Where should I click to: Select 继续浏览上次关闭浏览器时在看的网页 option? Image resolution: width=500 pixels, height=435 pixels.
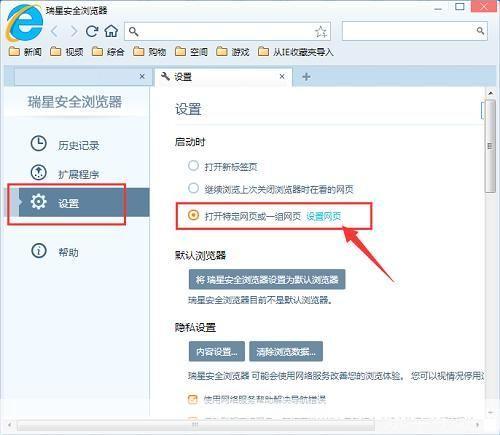tap(193, 188)
